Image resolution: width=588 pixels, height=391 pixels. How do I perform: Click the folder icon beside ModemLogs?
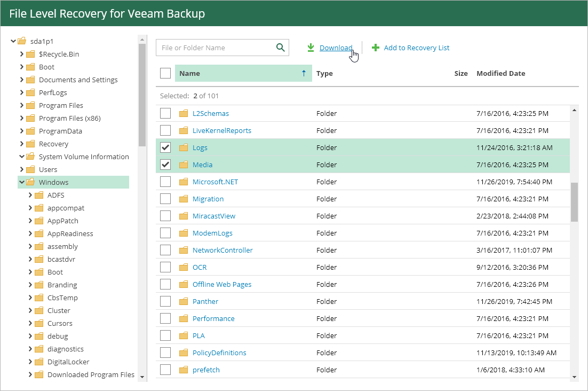point(184,233)
